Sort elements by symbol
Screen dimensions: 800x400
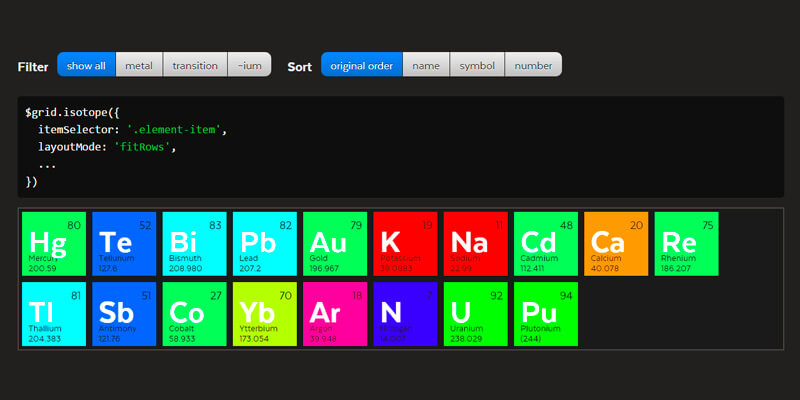(477, 65)
